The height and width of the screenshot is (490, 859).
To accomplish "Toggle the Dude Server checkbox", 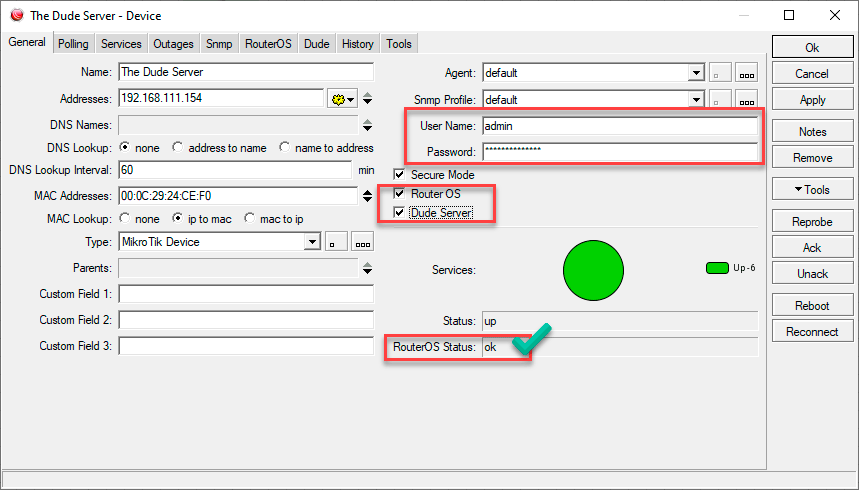I will coord(399,213).
